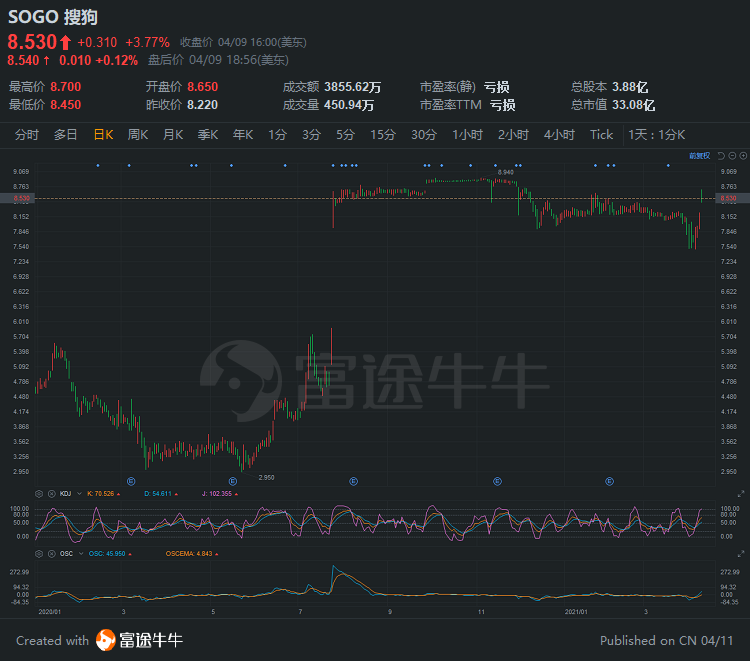Switch to the 1小时 chart tab
The image size is (750, 661).
(467, 135)
